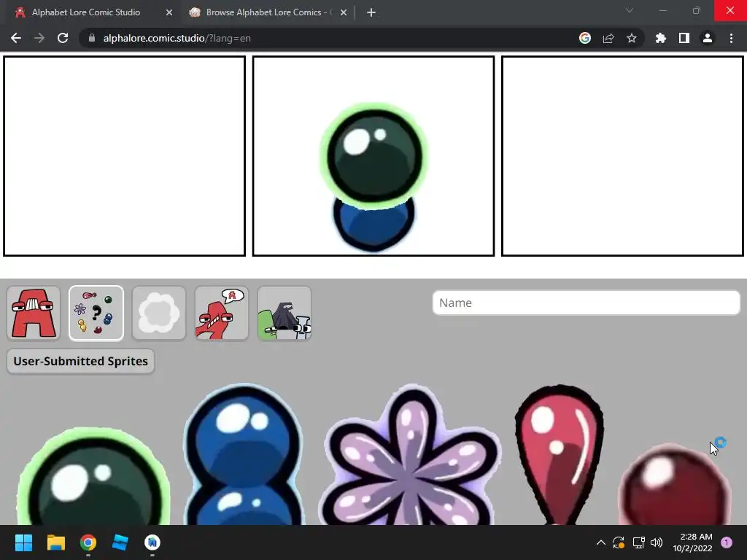Select green orb in middle panel
The image size is (747, 560).
tap(374, 155)
